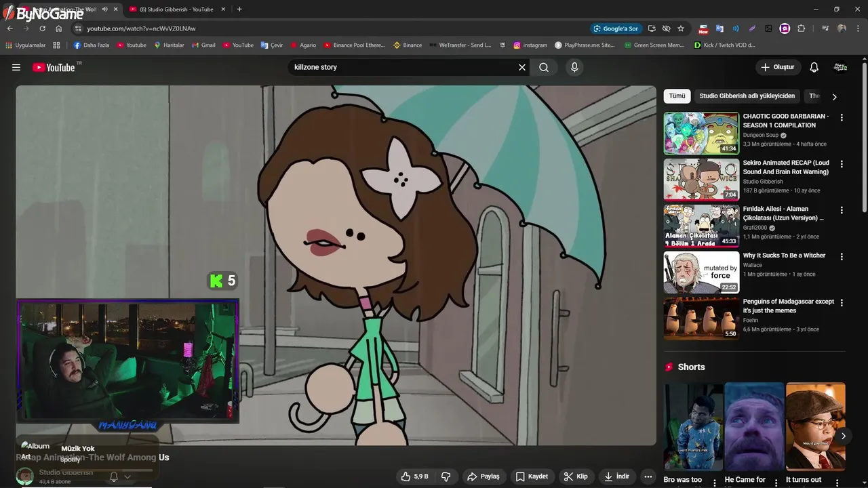The width and height of the screenshot is (868, 488).
Task: Open the Haritalar bookmark
Action: pos(169,45)
